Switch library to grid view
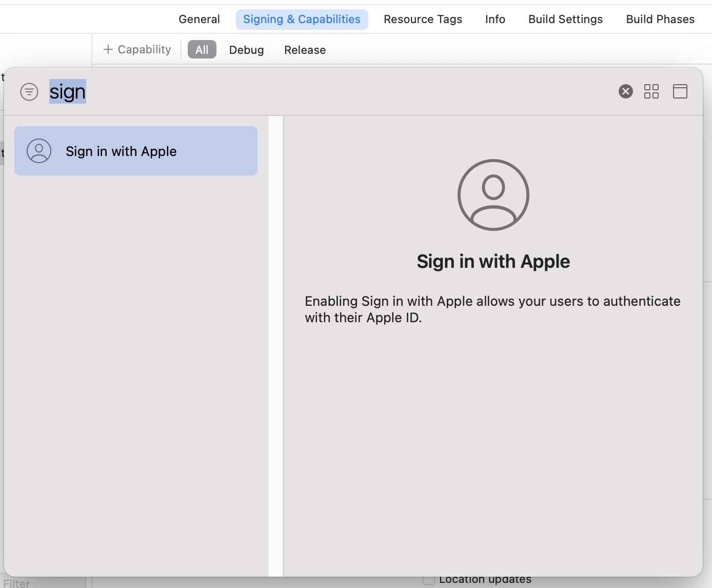The height and width of the screenshot is (588, 712). click(651, 91)
